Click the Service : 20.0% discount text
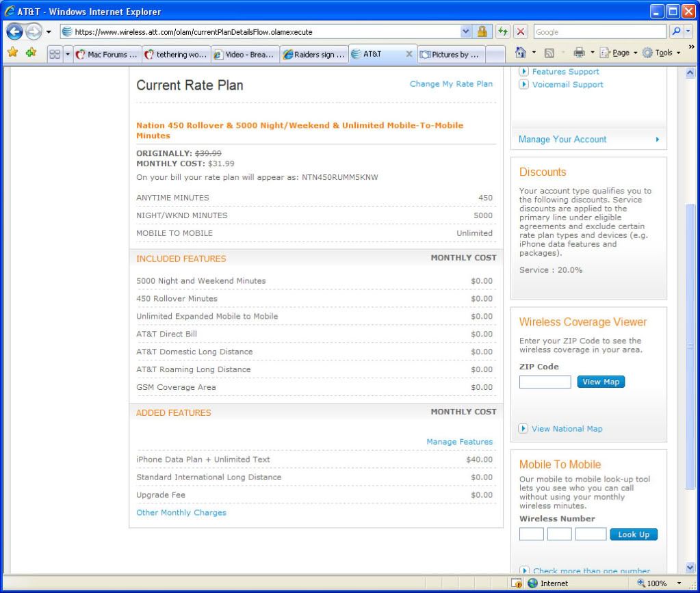The width and height of the screenshot is (700, 593). [550, 270]
